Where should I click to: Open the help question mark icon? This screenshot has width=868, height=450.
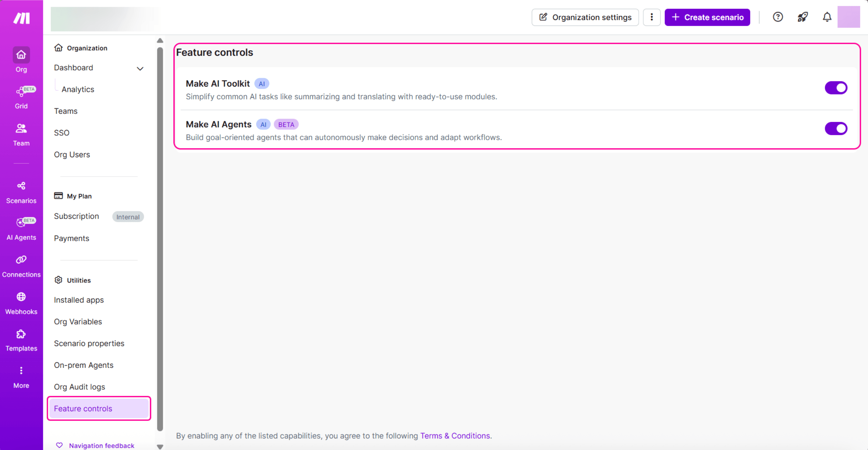tap(777, 17)
